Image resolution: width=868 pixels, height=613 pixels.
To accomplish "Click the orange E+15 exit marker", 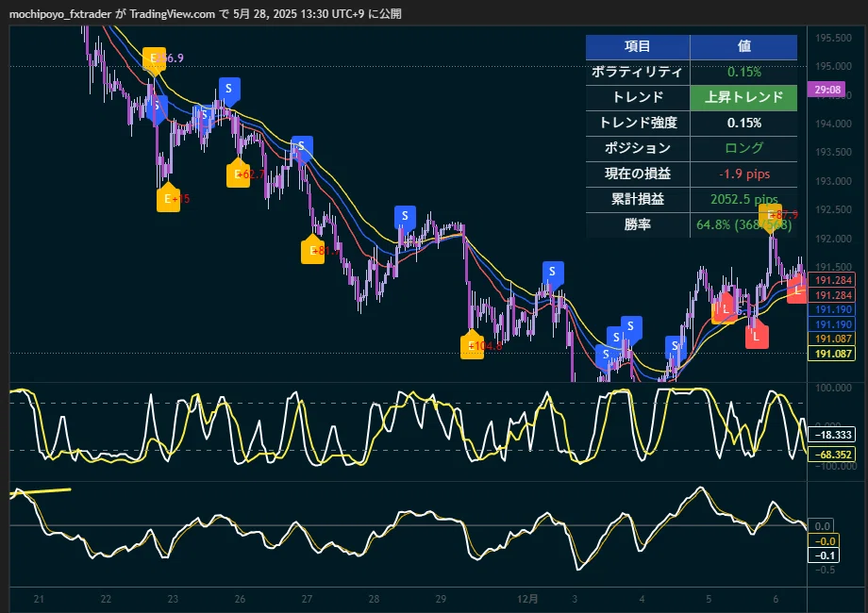I will click(168, 198).
